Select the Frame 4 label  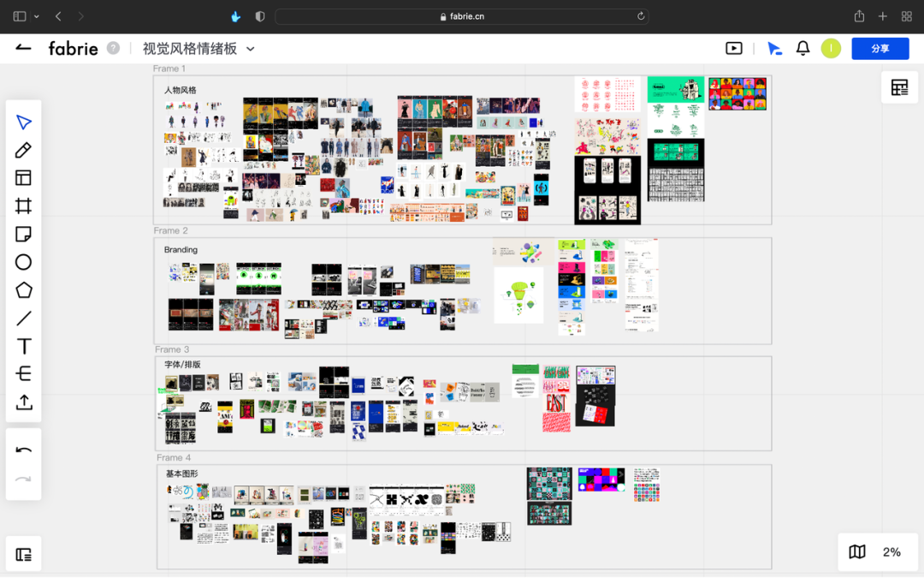pyautogui.click(x=174, y=457)
